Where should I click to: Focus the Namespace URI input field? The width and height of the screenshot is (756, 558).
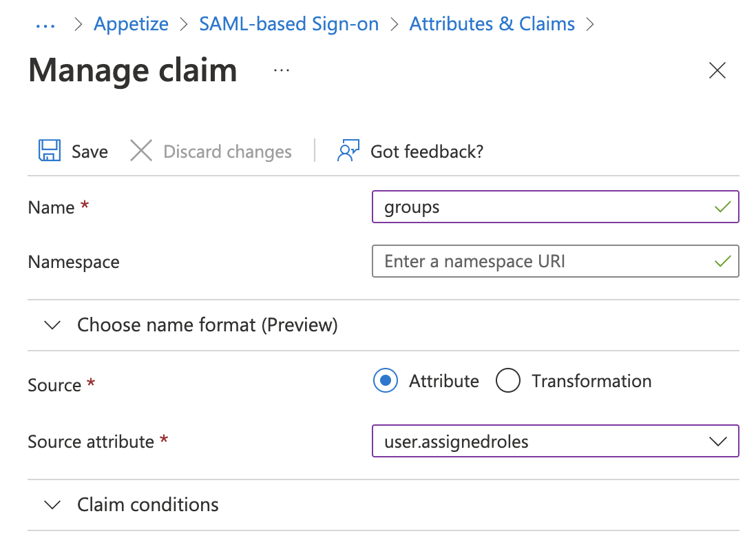coord(537,262)
